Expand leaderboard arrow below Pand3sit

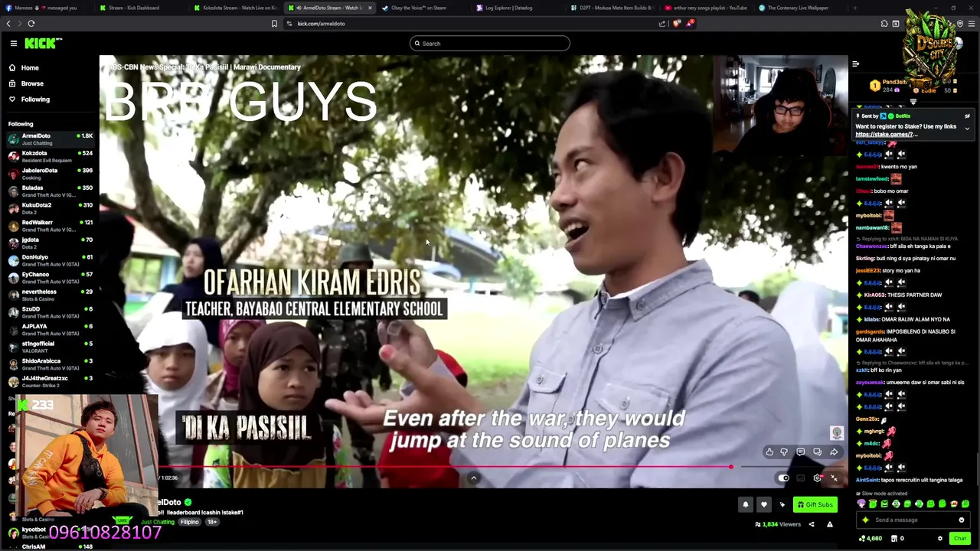913,102
